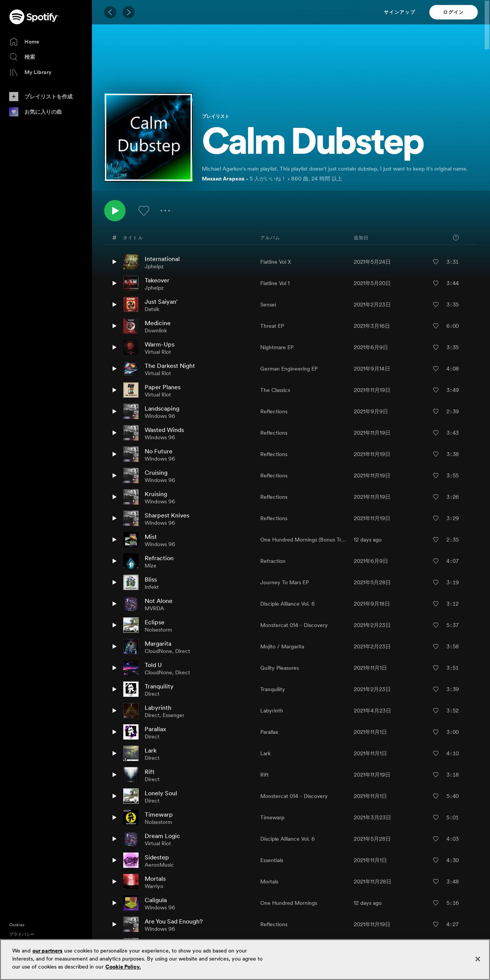Click the タイトル column header

click(x=133, y=238)
